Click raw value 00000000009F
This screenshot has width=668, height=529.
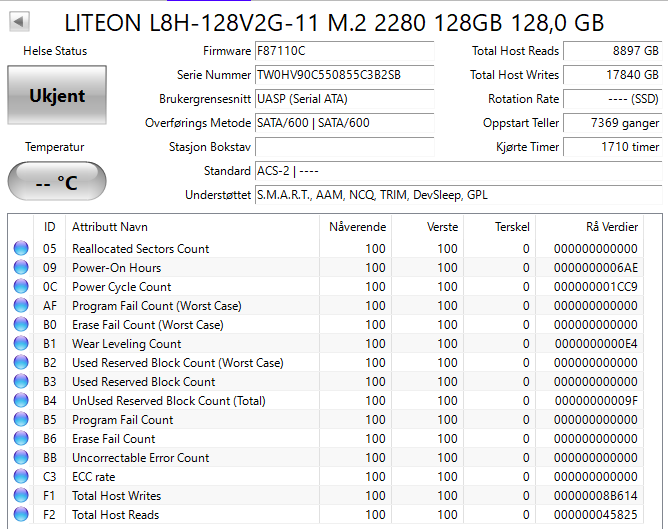tap(596, 401)
